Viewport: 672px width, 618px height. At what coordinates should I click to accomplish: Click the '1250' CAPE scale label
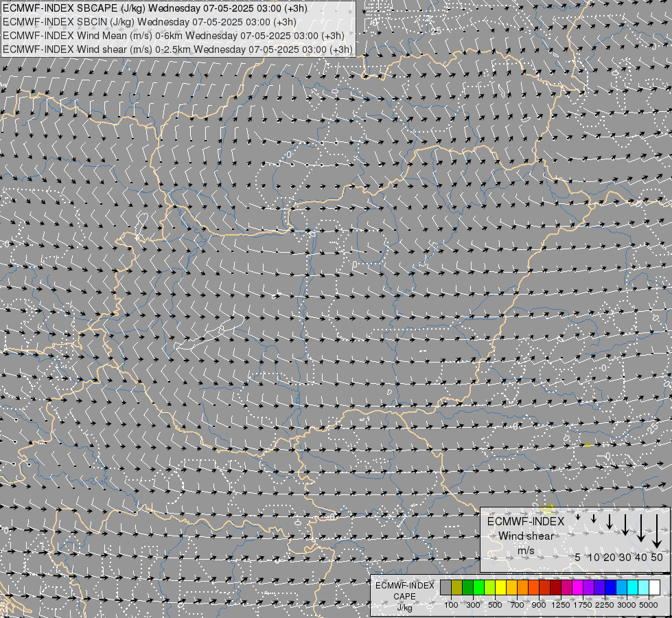pos(561,605)
